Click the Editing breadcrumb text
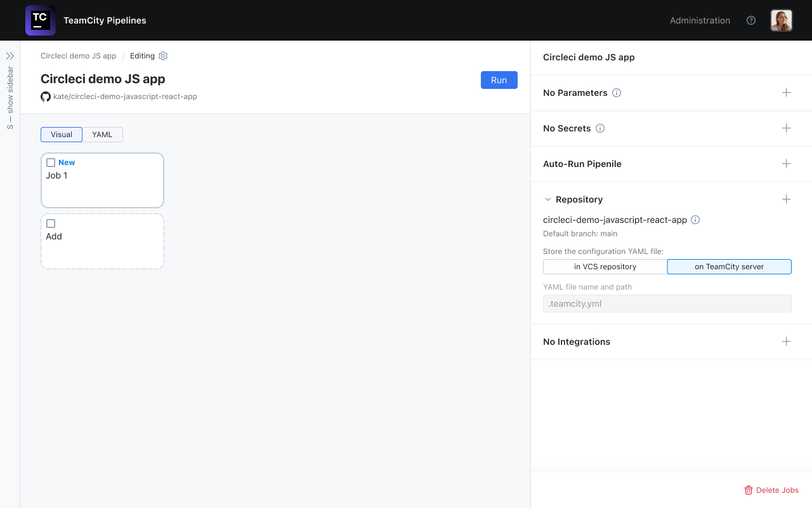The width and height of the screenshot is (812, 508). [x=142, y=56]
